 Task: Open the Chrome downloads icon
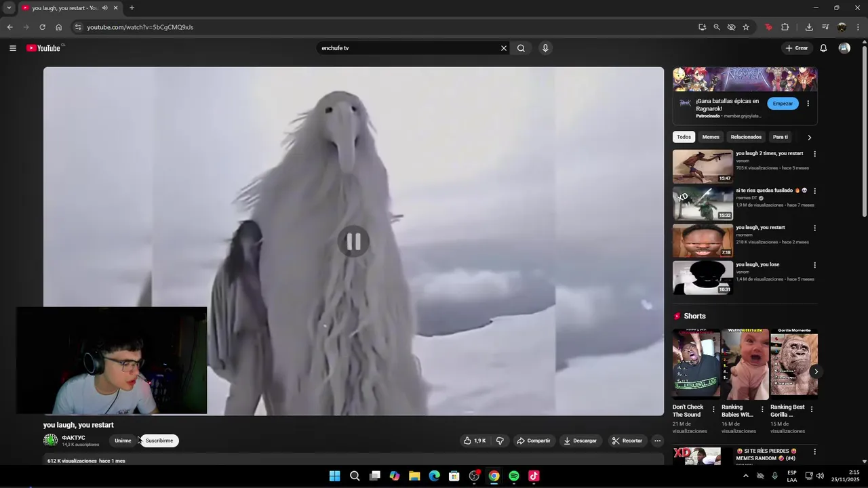coord(809,27)
